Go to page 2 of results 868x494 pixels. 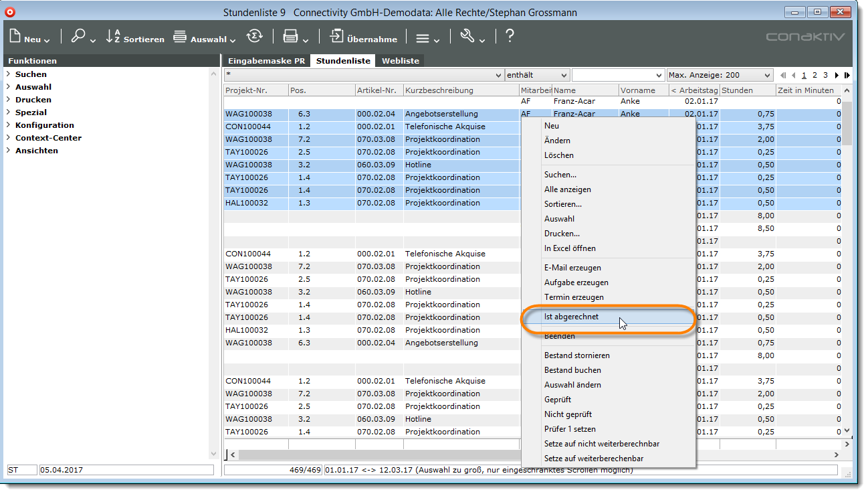[x=815, y=76]
